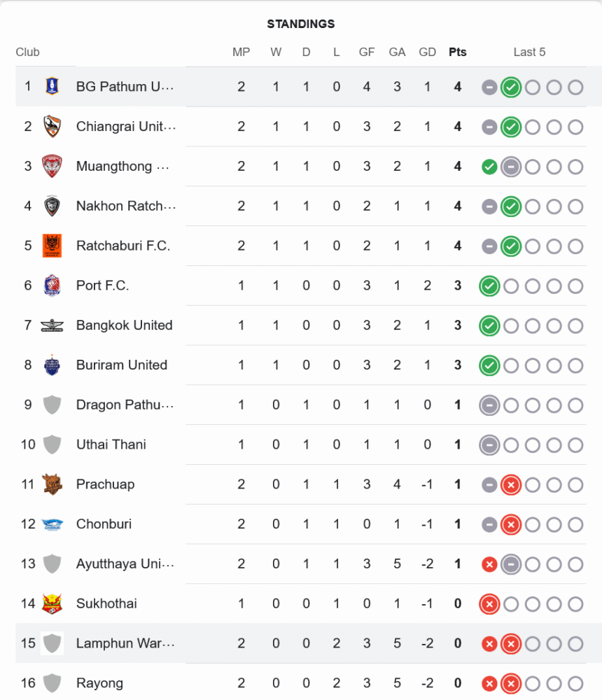This screenshot has width=602, height=700.
Task: Click the Chiangrai United club logo
Action: (x=52, y=127)
